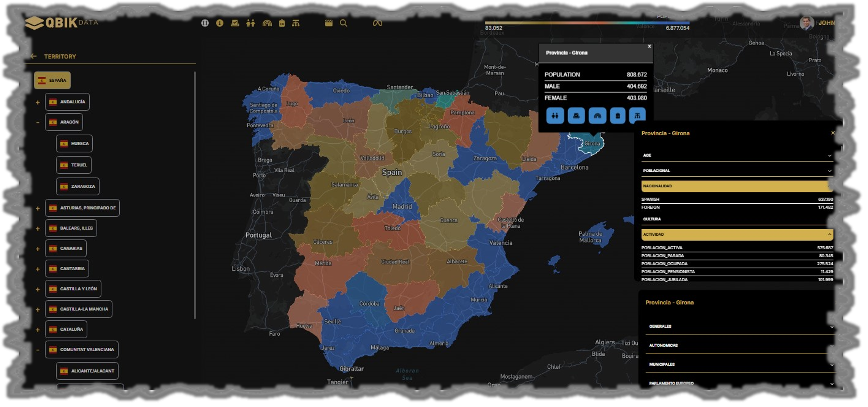Collapse the Aragón tree node
The height and width of the screenshot is (407, 868).
[x=38, y=122]
